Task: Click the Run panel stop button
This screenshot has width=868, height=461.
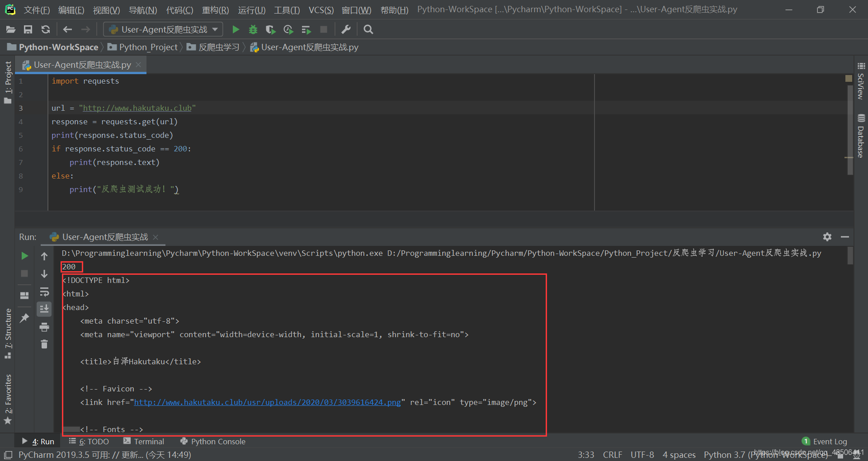Action: pyautogui.click(x=24, y=273)
